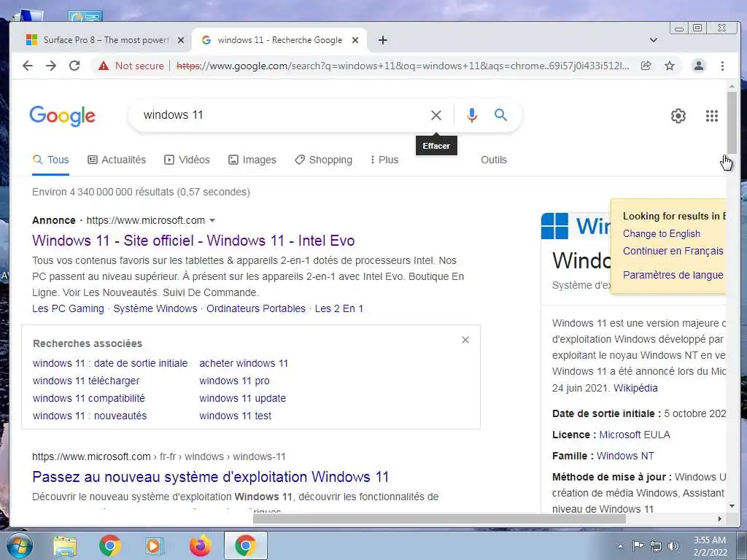Search acheter windows 11
Screen dimensions: 747x560
[x=244, y=363]
